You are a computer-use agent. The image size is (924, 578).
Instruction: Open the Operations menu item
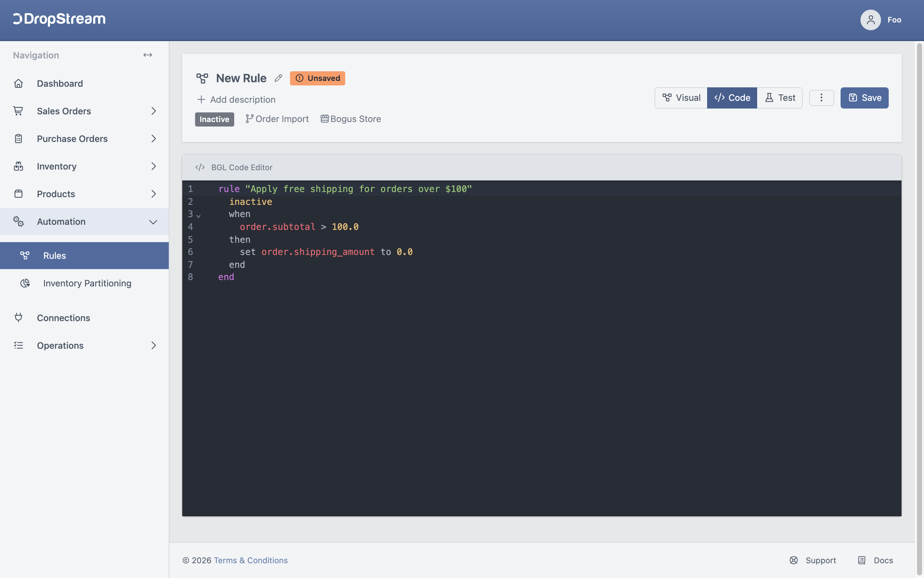point(60,345)
